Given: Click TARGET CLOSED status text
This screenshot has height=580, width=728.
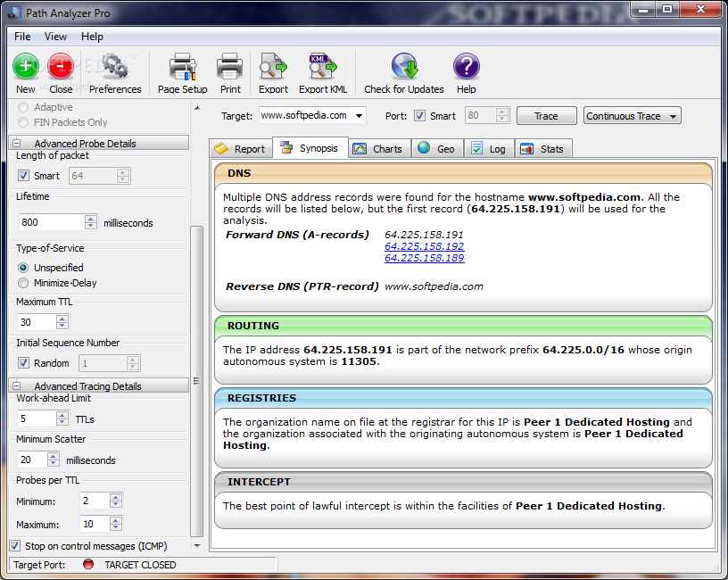Looking at the screenshot, I should [140, 565].
